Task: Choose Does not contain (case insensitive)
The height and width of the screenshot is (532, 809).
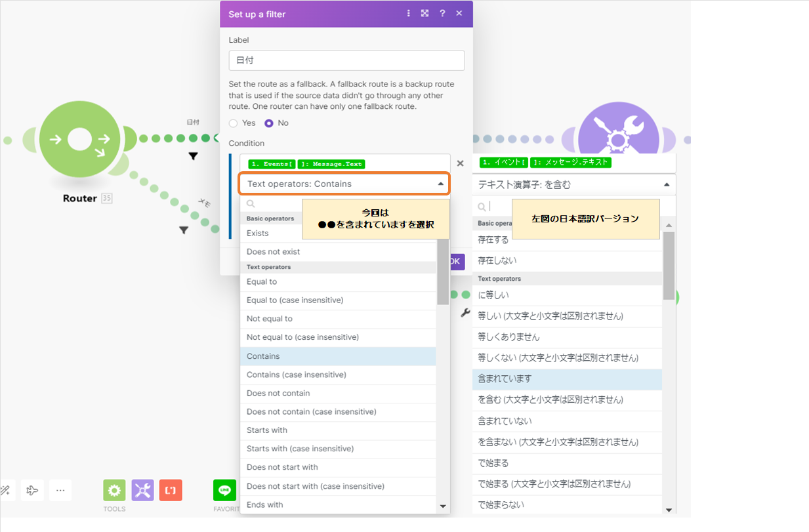Action: pos(338,412)
